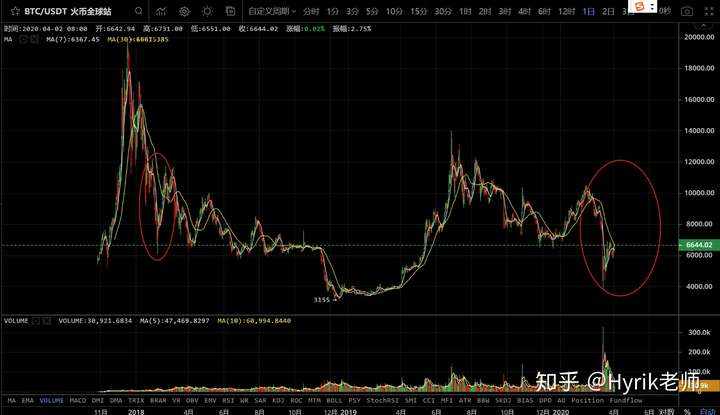Take a chart snapshot with camera icon
The image size is (720, 415).
pos(687,11)
